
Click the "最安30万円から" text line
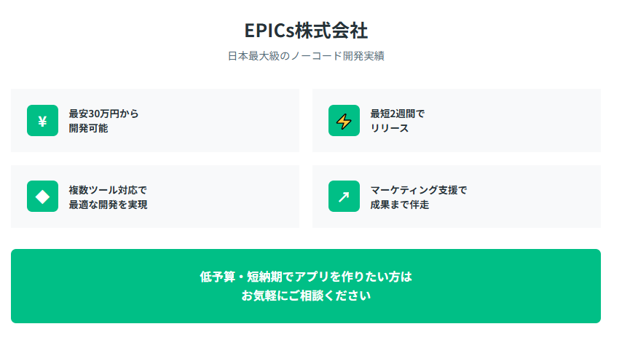tap(103, 114)
